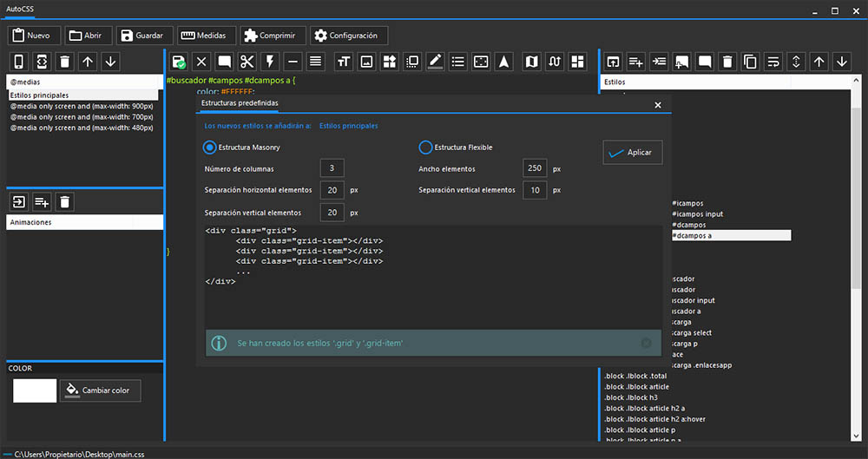
Task: Select Estilos principales in medias list
Action: [x=83, y=95]
